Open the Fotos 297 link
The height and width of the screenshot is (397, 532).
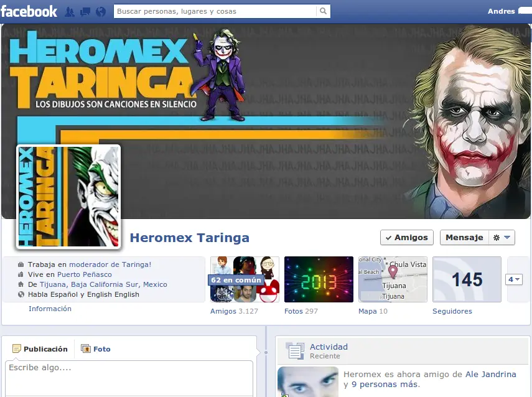tap(301, 311)
